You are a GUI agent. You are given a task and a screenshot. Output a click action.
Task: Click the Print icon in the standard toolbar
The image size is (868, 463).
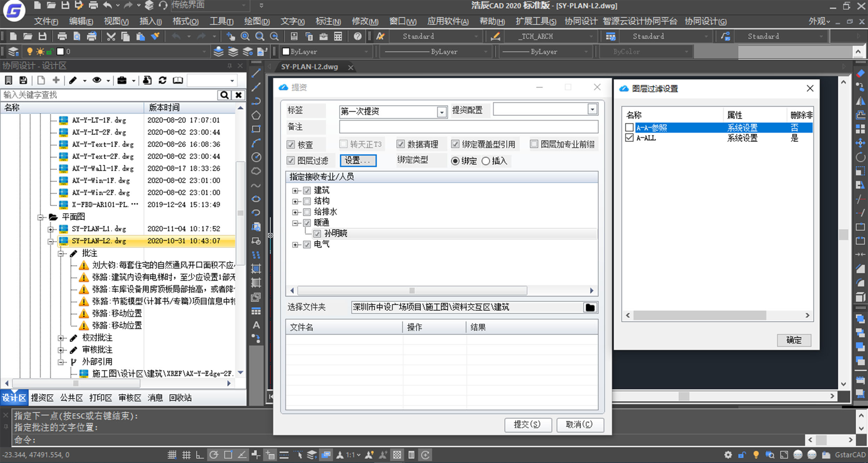(x=62, y=36)
